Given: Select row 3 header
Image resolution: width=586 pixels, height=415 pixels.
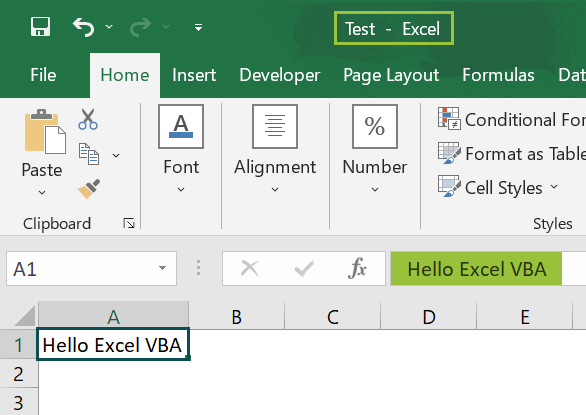Looking at the screenshot, I should click(18, 402).
